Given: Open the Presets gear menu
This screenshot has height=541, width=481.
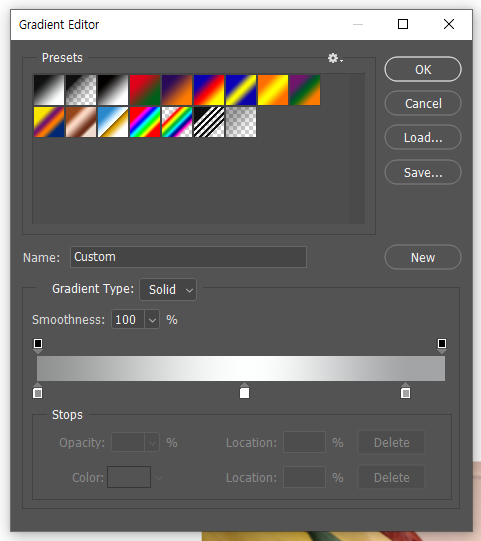Looking at the screenshot, I should [x=335, y=58].
